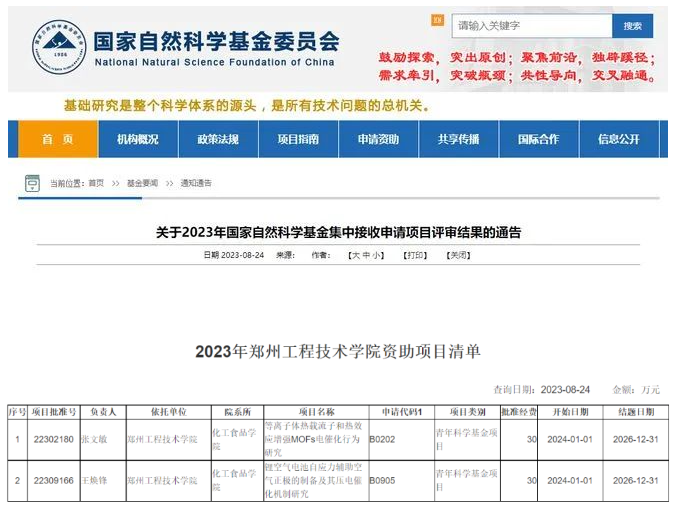Click start date 2024-01-01 in row 22302180

(570, 440)
